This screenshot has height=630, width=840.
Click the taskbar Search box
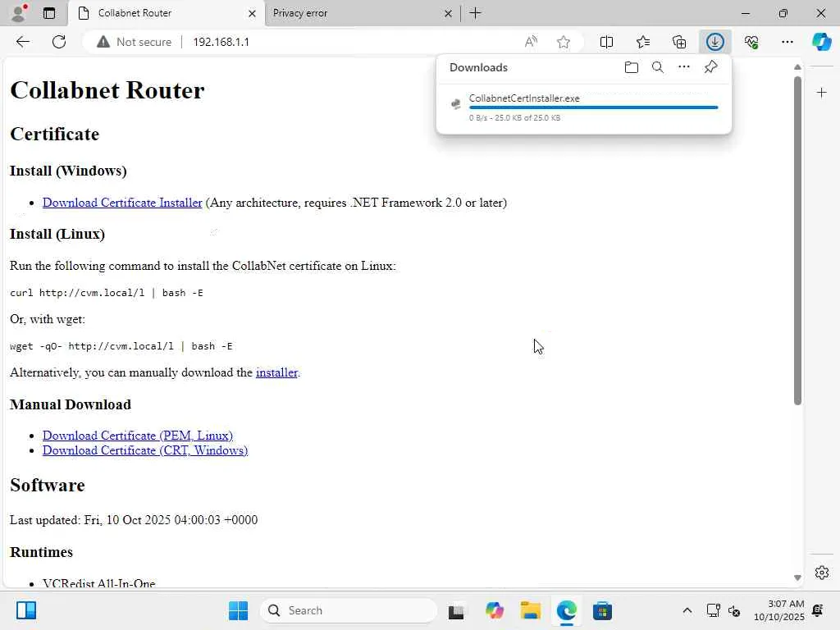349,610
